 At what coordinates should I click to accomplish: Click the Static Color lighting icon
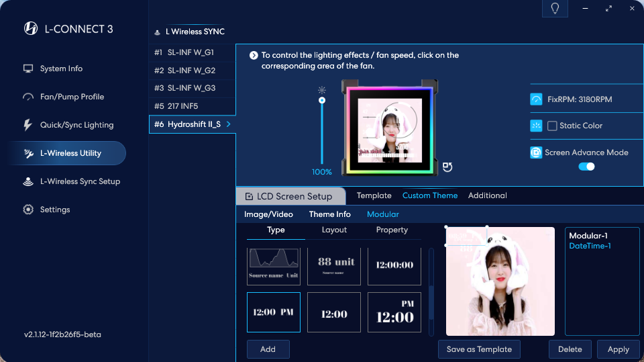click(x=537, y=126)
